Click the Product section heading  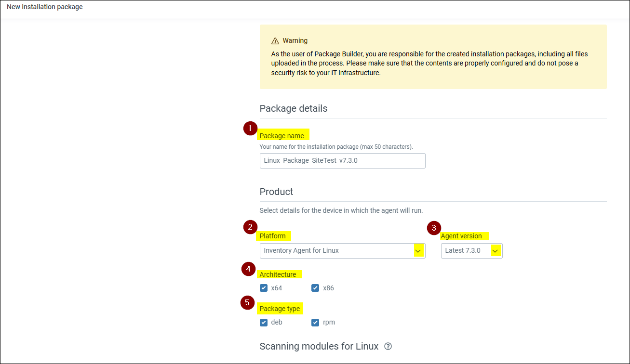(277, 192)
